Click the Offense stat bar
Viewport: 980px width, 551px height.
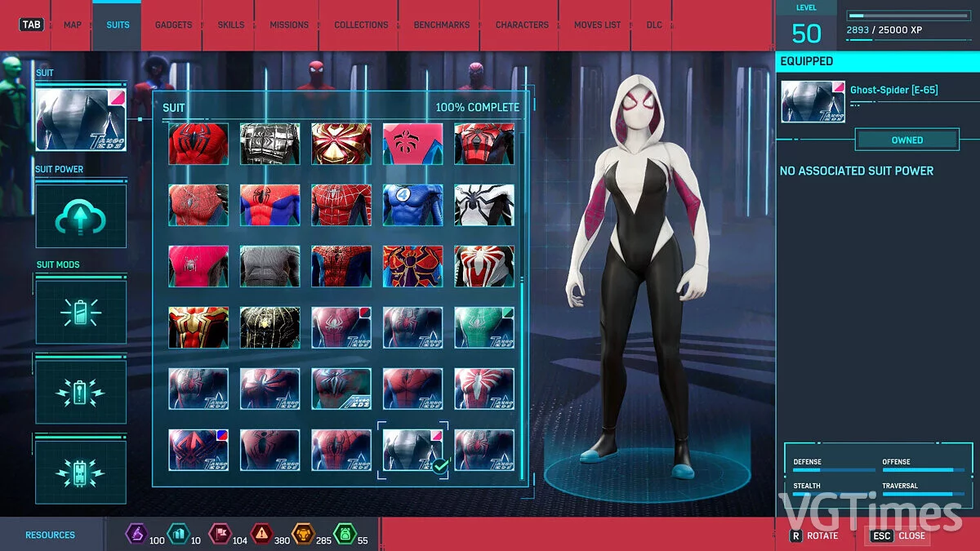(x=922, y=470)
